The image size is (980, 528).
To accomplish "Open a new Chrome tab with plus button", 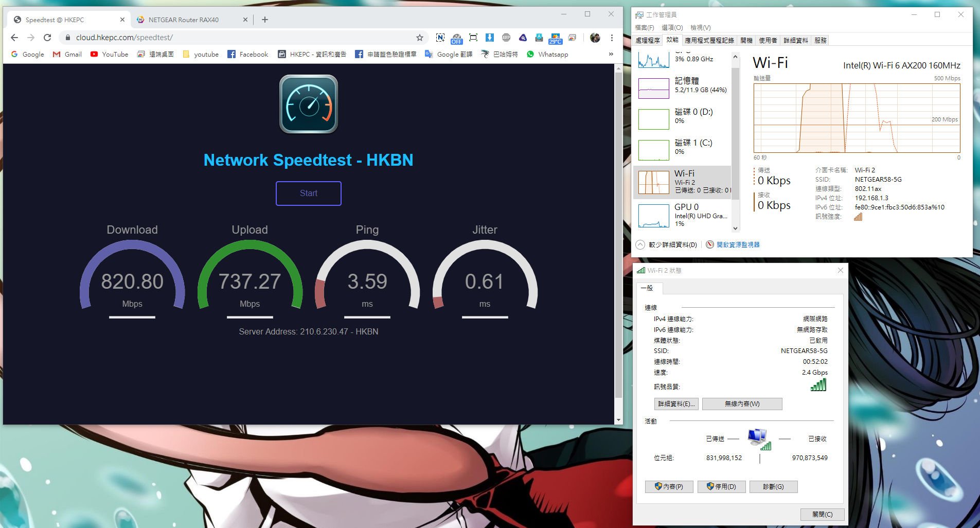I will 265,20.
